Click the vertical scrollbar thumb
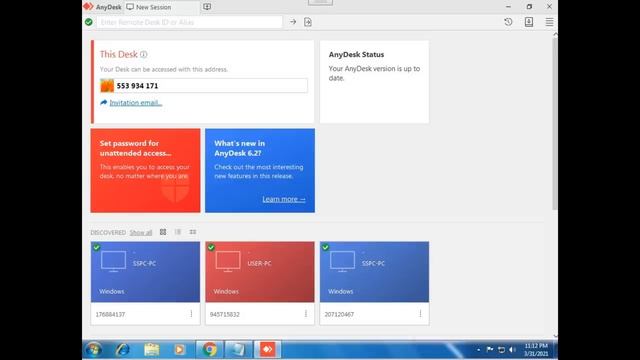This screenshot has height=360, width=640. coord(555,123)
